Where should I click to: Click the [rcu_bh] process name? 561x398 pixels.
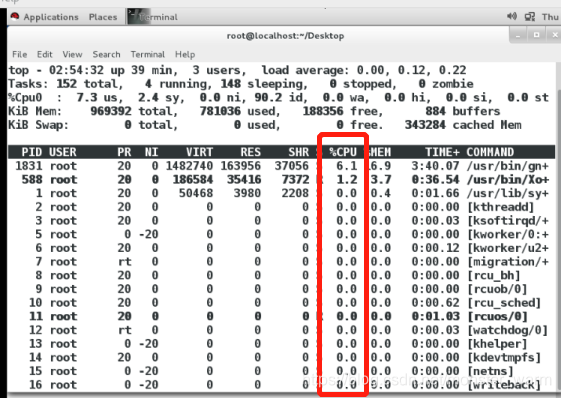(494, 276)
